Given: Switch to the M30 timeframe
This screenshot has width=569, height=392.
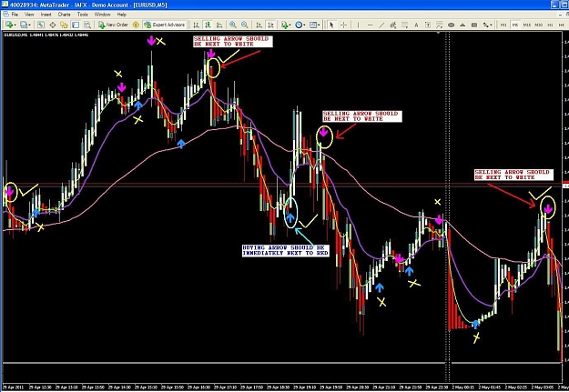Looking at the screenshot, I should [x=539, y=25].
